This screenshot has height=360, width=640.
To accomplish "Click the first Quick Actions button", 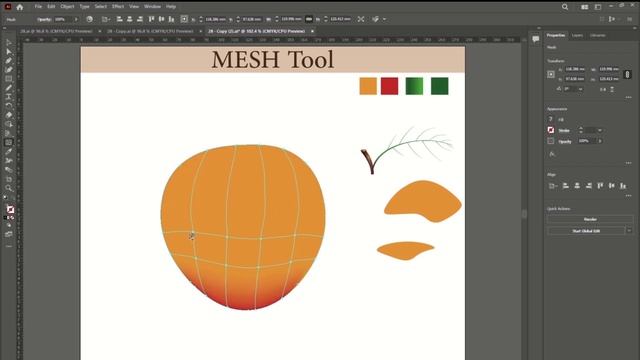I will (x=590, y=219).
